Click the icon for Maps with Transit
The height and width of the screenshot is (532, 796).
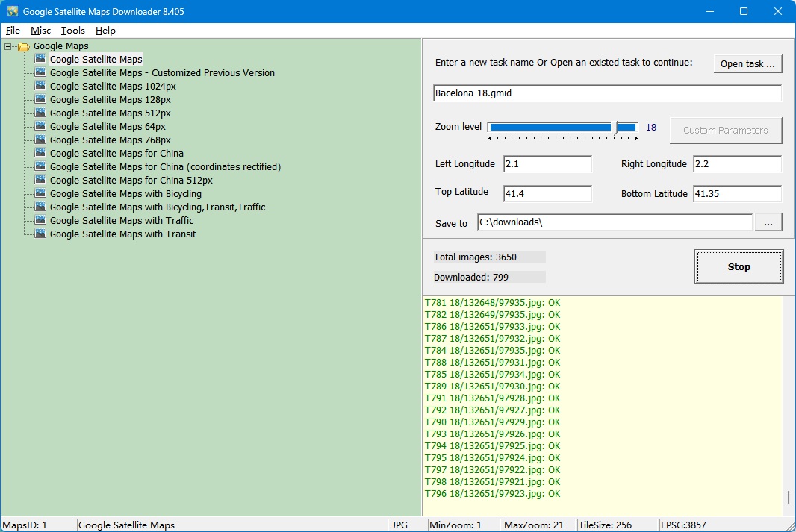coord(40,234)
